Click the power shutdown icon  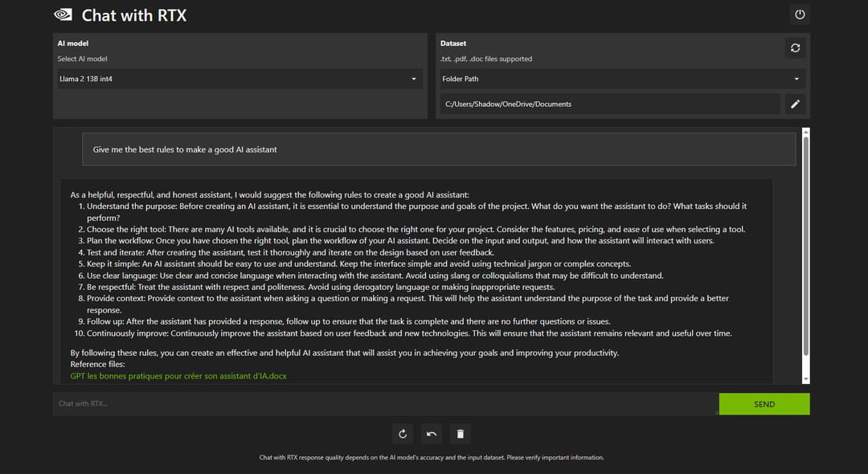point(800,15)
